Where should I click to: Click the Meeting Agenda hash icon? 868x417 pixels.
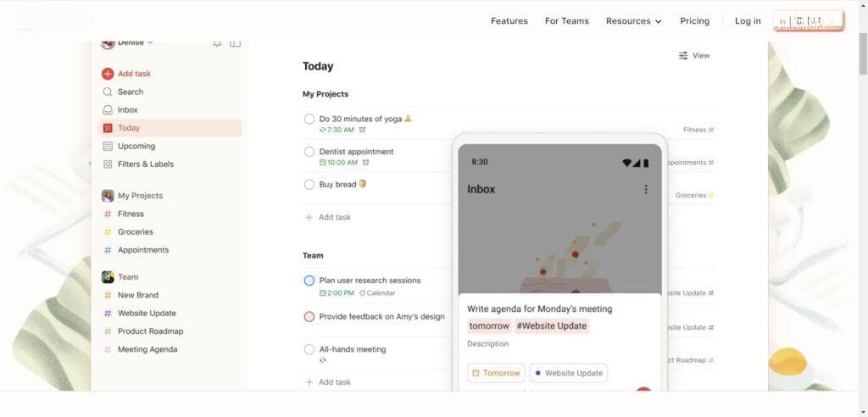click(108, 349)
